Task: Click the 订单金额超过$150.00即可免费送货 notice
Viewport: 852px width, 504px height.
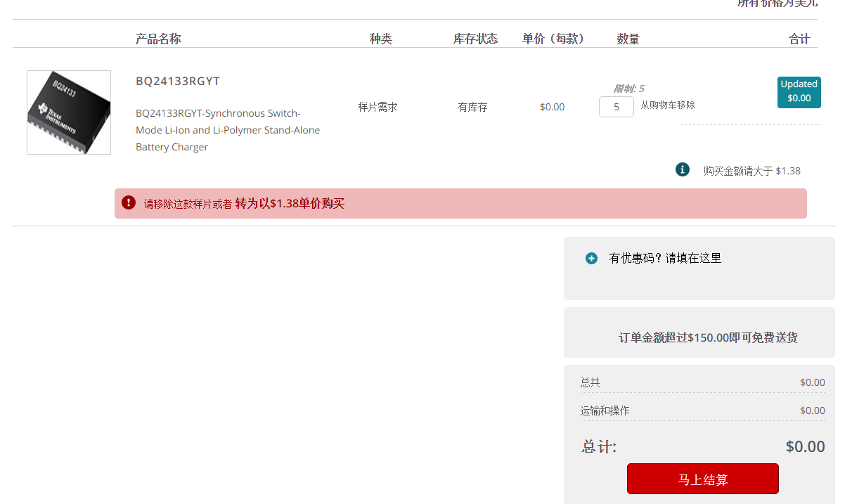Action: [x=708, y=337]
